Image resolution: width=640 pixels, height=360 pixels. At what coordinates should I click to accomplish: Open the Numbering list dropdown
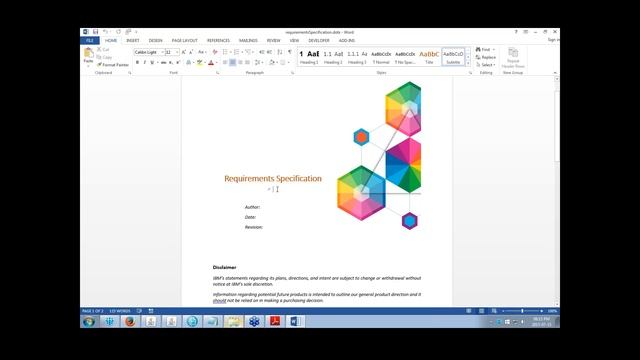coord(242,52)
